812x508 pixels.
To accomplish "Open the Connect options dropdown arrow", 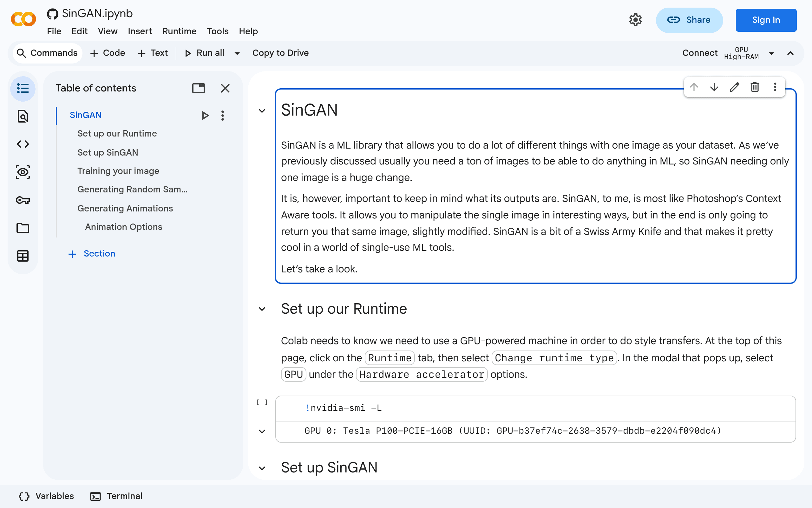I will point(771,53).
